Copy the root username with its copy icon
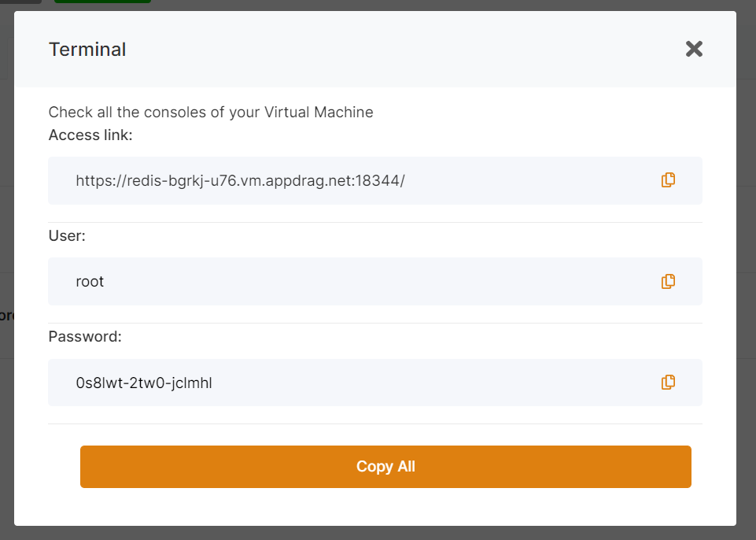The height and width of the screenshot is (540, 756). 668,281
